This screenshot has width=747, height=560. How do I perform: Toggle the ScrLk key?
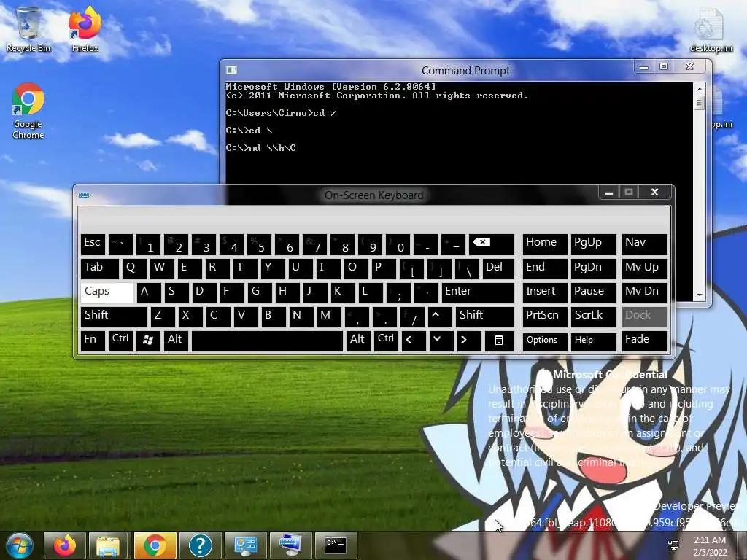pyautogui.click(x=593, y=316)
